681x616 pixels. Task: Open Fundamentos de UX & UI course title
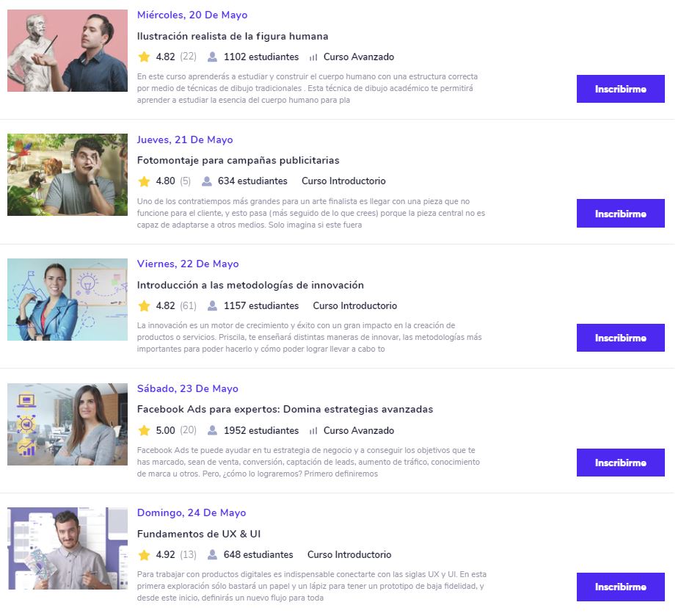[x=199, y=534]
